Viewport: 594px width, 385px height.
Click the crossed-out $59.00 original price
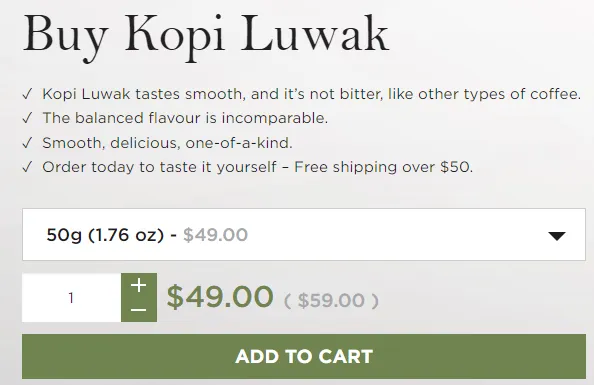(x=331, y=300)
